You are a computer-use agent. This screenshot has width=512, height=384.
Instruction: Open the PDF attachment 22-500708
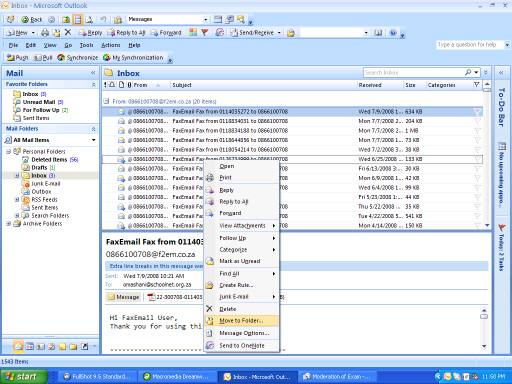pos(175,297)
